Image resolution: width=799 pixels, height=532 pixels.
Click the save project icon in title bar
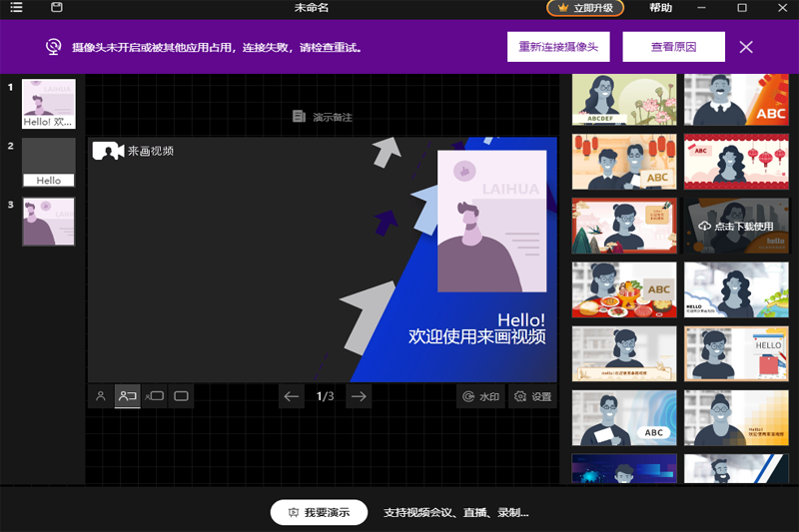coord(56,8)
